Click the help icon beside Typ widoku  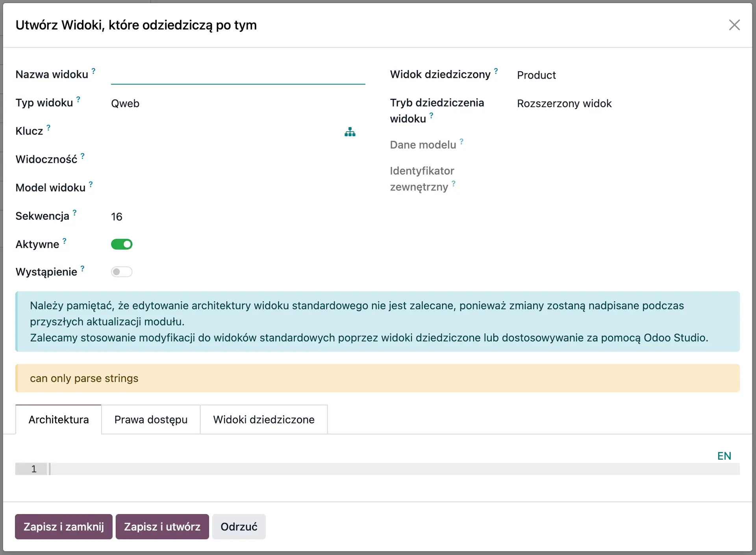pos(78,100)
